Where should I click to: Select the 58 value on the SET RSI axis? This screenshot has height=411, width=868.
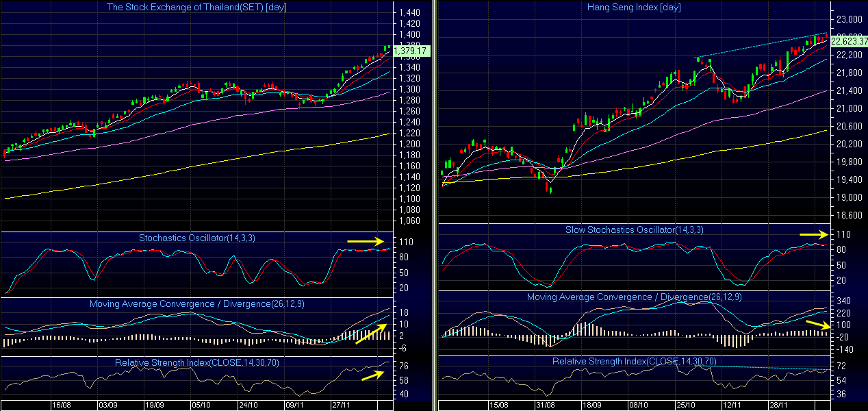coord(404,380)
